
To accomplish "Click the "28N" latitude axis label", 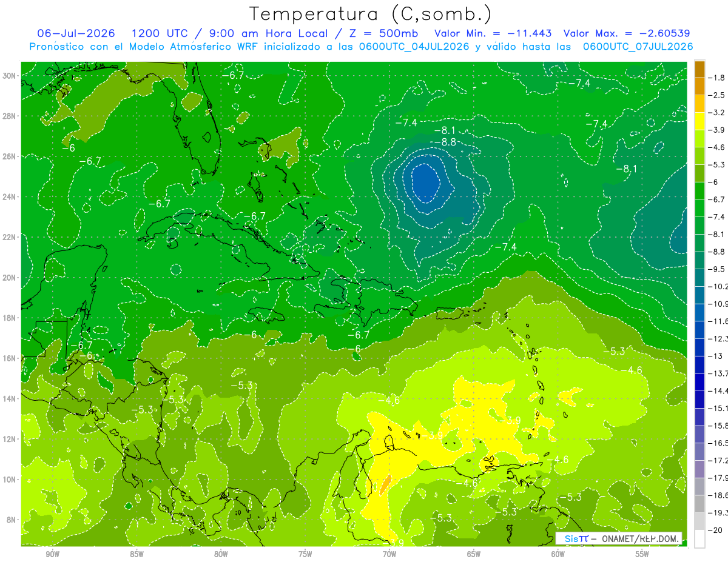I will point(10,116).
